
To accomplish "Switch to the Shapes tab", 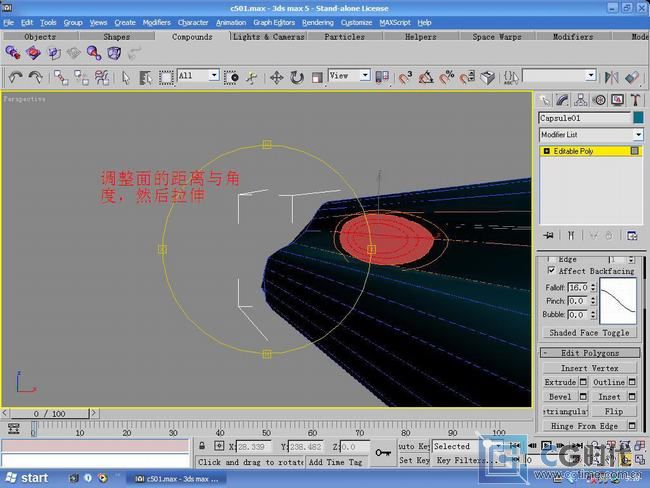I will click(116, 36).
